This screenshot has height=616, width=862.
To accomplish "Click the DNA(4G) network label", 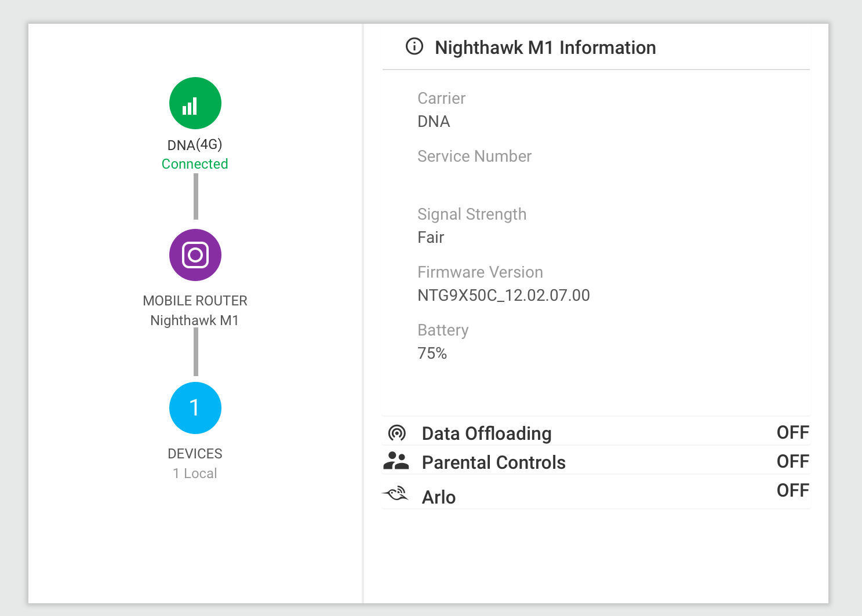I will [195, 144].
